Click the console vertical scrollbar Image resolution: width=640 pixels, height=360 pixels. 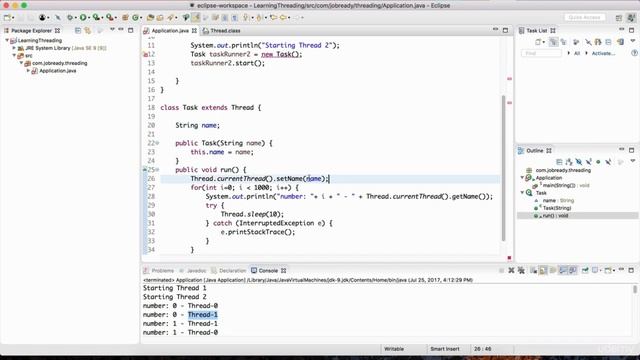pyautogui.click(x=635, y=289)
